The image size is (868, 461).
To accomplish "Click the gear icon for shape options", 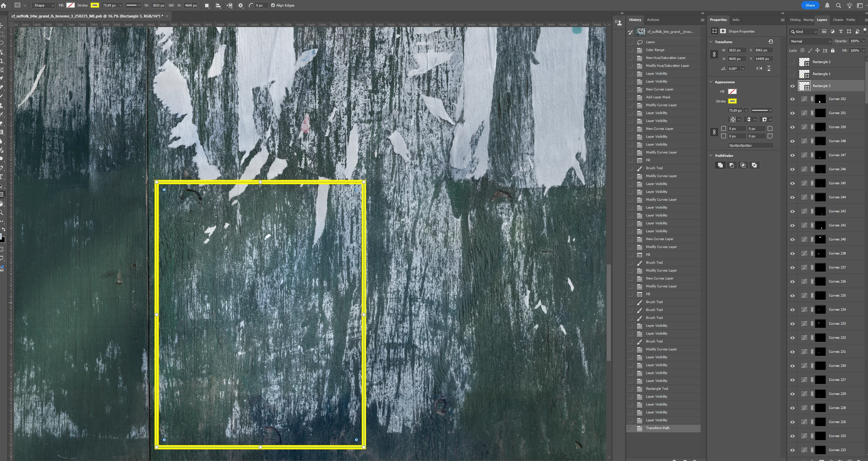I will (241, 5).
